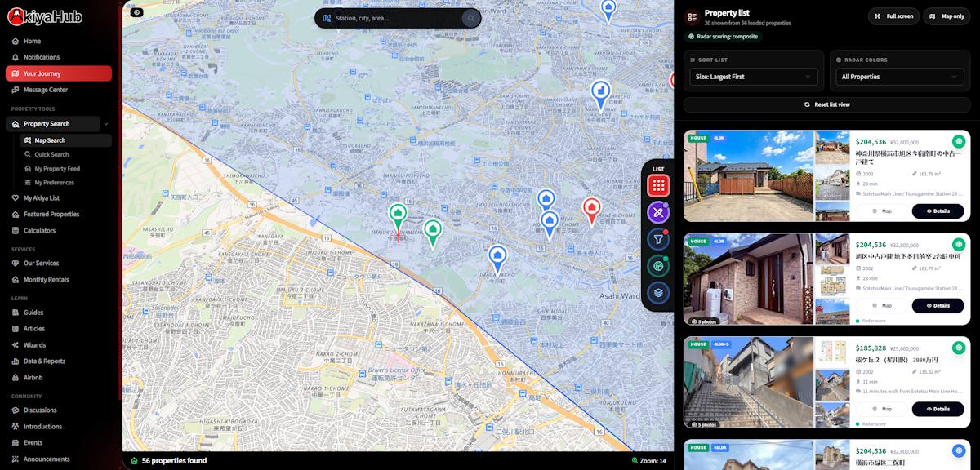Open the map layers button
980x470 pixels.
(x=658, y=292)
